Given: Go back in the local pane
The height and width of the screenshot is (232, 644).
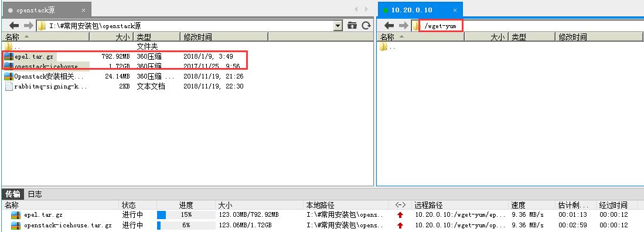Looking at the screenshot, I should point(14,25).
